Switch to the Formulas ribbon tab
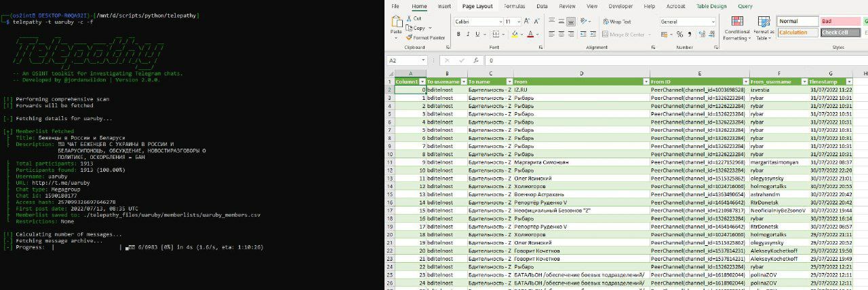Screen dimensions: 868x290 click(514, 6)
